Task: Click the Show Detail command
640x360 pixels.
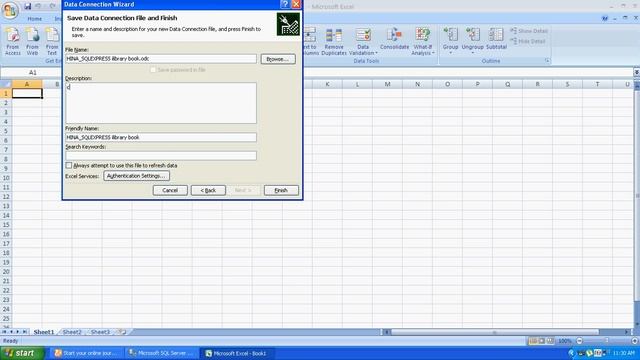Action: click(529, 31)
